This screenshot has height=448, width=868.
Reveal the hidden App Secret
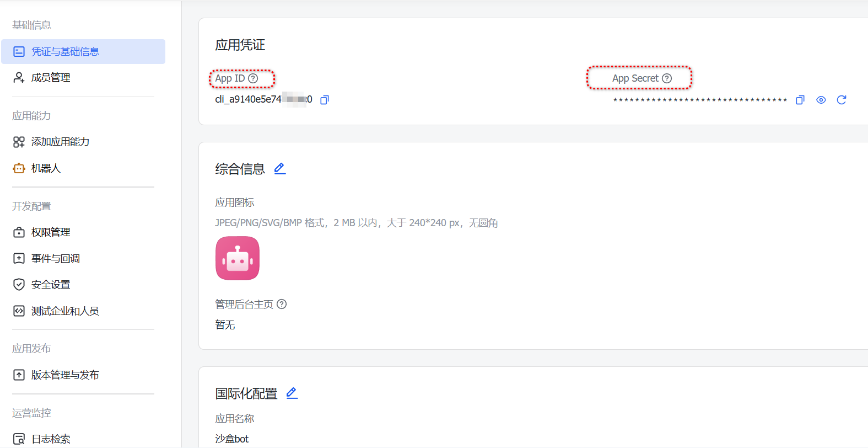[821, 100]
